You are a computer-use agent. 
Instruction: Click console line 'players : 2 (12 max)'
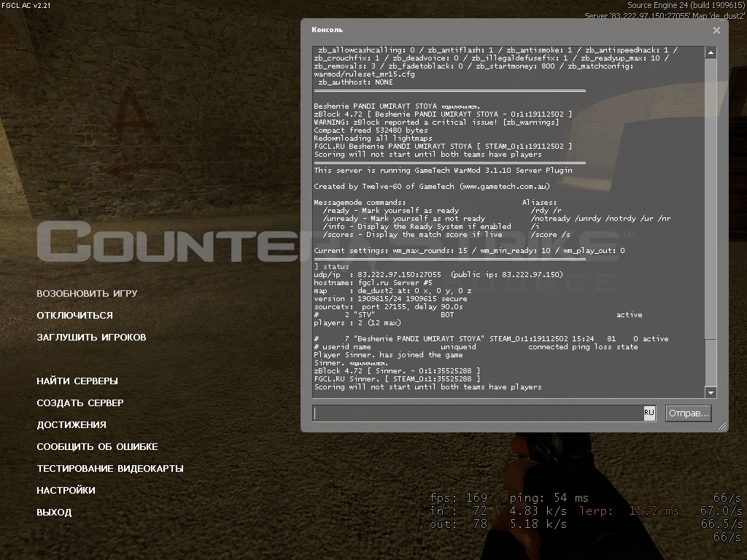coord(357,323)
